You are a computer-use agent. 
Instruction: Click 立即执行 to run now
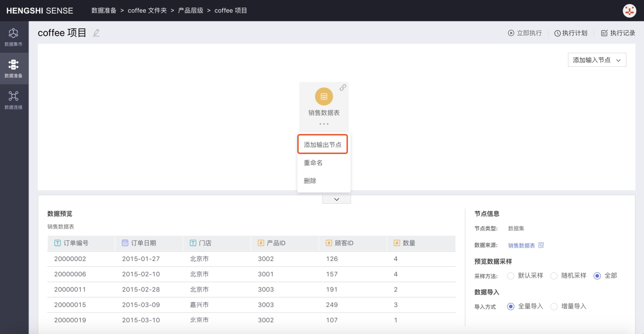click(525, 33)
